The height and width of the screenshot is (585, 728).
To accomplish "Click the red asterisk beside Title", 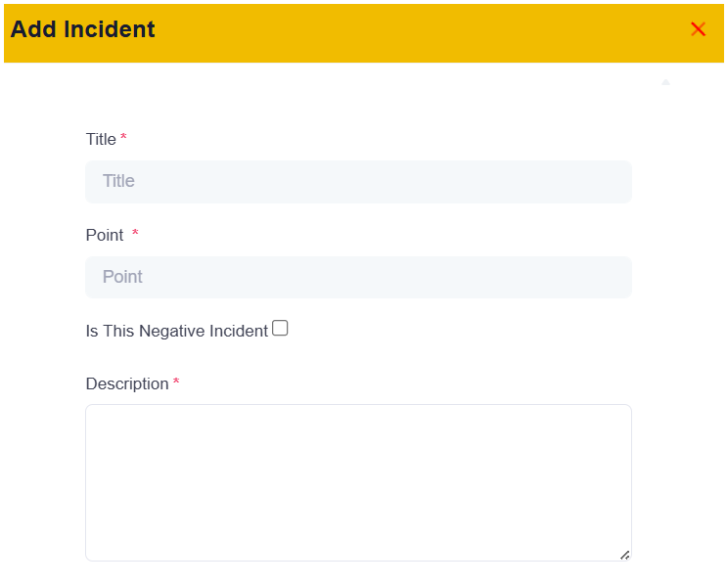I will point(123,137).
